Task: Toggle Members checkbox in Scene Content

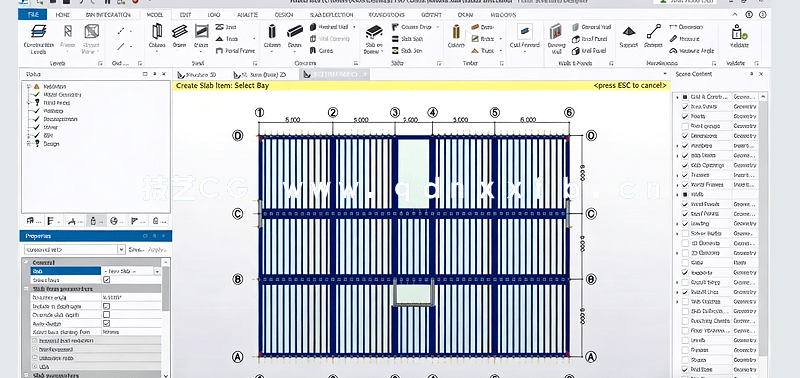Action: [685, 146]
